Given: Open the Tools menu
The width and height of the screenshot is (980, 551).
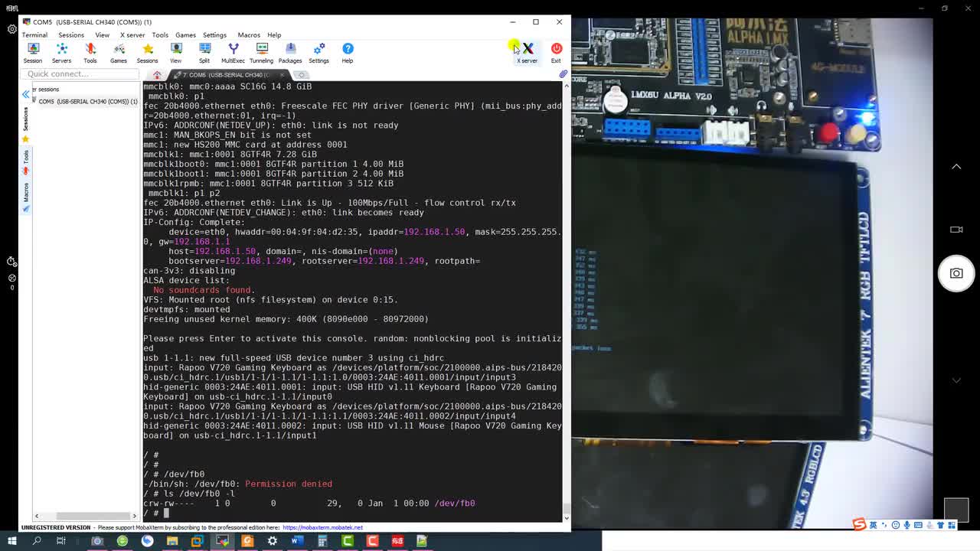Looking at the screenshot, I should [160, 34].
